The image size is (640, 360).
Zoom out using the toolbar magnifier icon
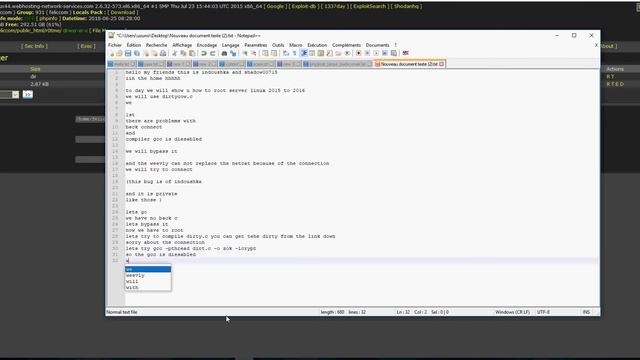click(x=254, y=53)
